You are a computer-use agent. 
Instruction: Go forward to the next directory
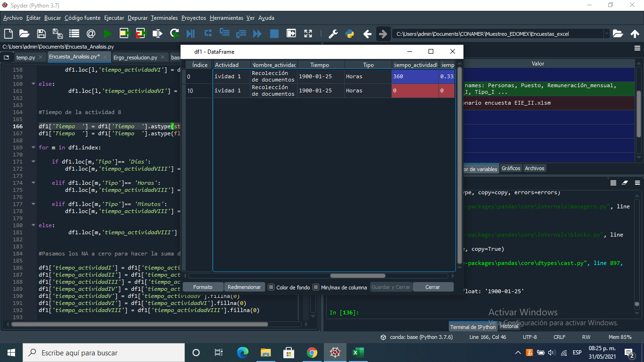383,34
